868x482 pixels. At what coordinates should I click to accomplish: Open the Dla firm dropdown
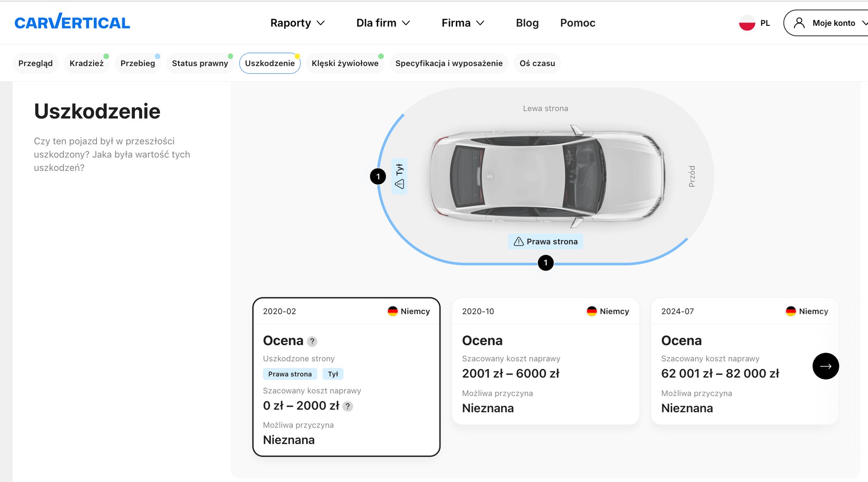[x=383, y=23]
